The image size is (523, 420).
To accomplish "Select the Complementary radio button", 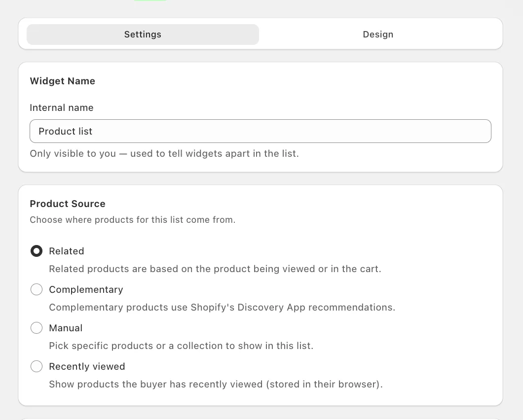I will tap(37, 289).
